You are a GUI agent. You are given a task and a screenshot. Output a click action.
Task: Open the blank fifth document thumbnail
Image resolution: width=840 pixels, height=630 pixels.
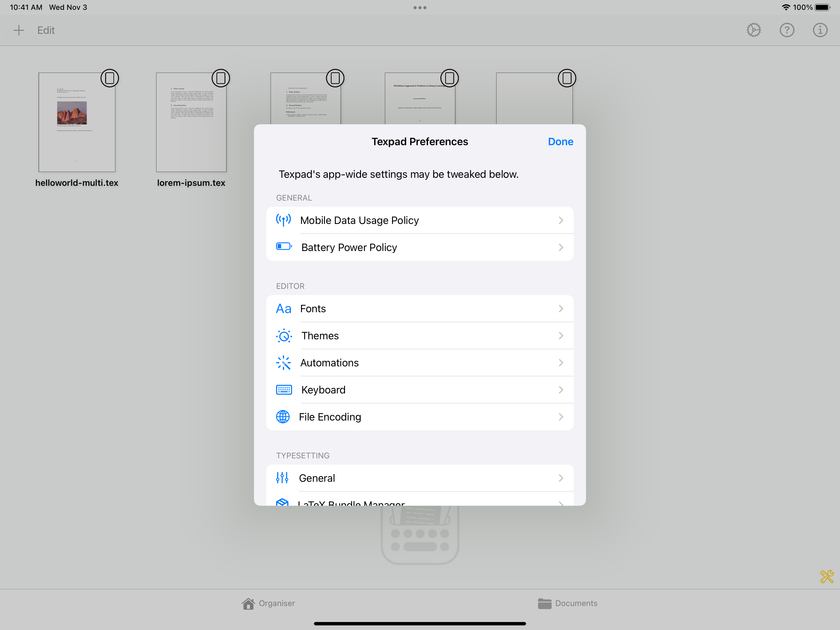pos(534,98)
